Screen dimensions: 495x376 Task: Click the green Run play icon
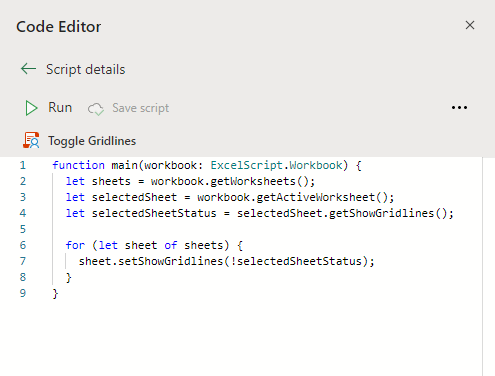click(31, 108)
